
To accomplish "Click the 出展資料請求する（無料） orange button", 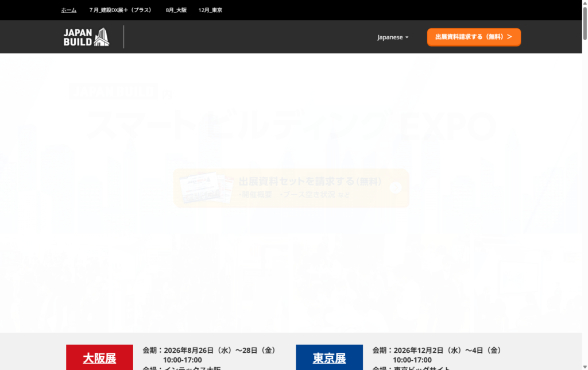I will (474, 37).
